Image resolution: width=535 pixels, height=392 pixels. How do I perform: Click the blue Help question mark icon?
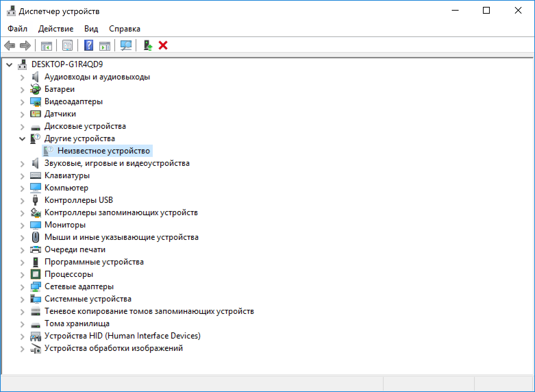(89, 45)
